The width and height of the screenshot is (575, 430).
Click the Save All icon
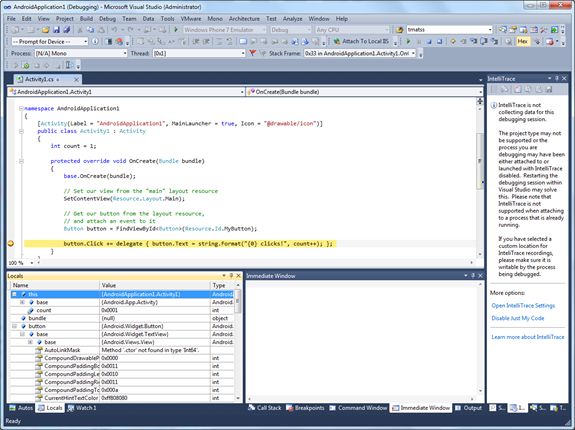[66, 30]
